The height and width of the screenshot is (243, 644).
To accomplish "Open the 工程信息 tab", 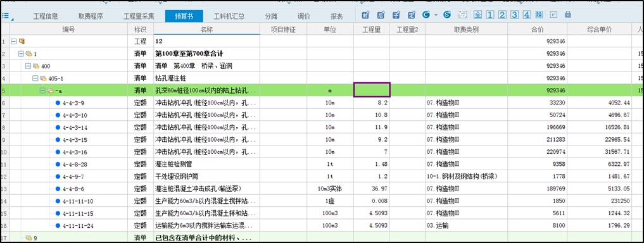I will 46,16.
